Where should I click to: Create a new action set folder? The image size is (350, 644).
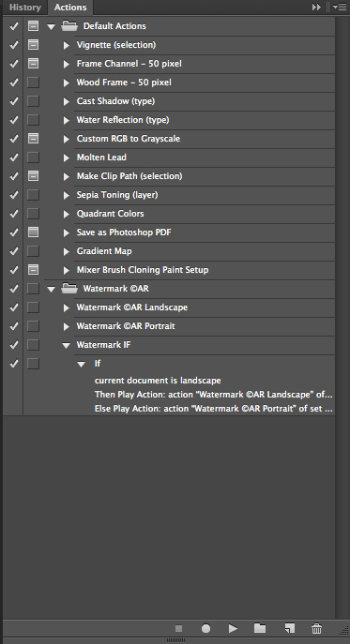pos(260,628)
